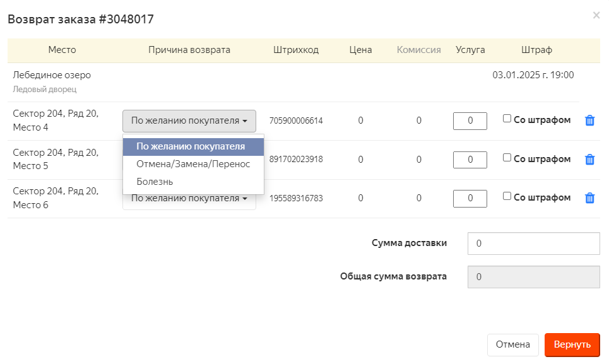Image resolution: width=609 pixels, height=364 pixels.
Task: Edit Услуга field for Место 6
Action: [x=470, y=199]
